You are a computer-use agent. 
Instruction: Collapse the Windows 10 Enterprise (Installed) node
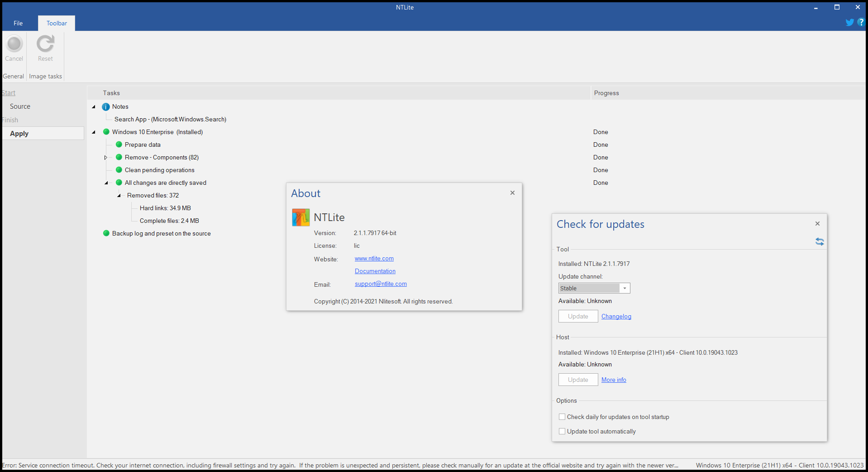point(94,132)
